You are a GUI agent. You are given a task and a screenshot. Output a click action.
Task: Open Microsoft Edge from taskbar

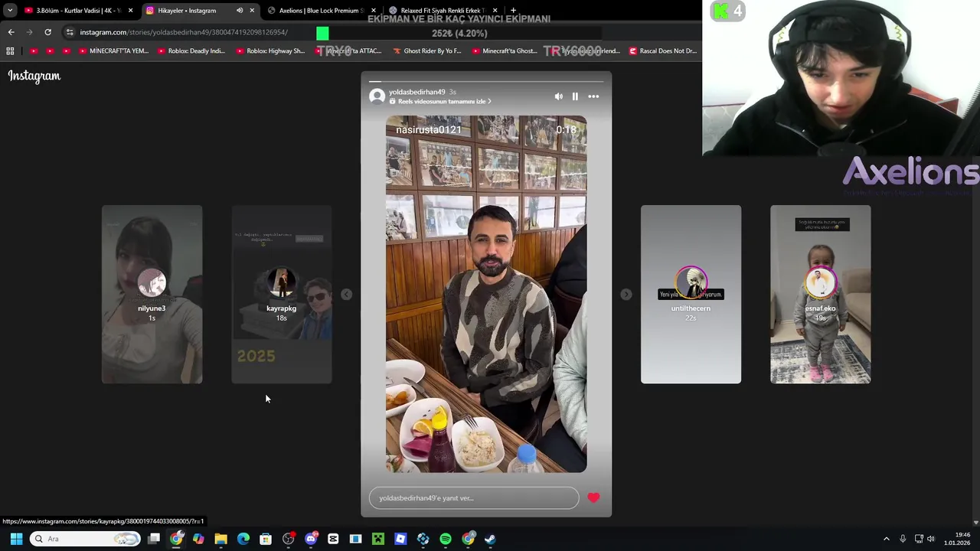[x=243, y=539]
